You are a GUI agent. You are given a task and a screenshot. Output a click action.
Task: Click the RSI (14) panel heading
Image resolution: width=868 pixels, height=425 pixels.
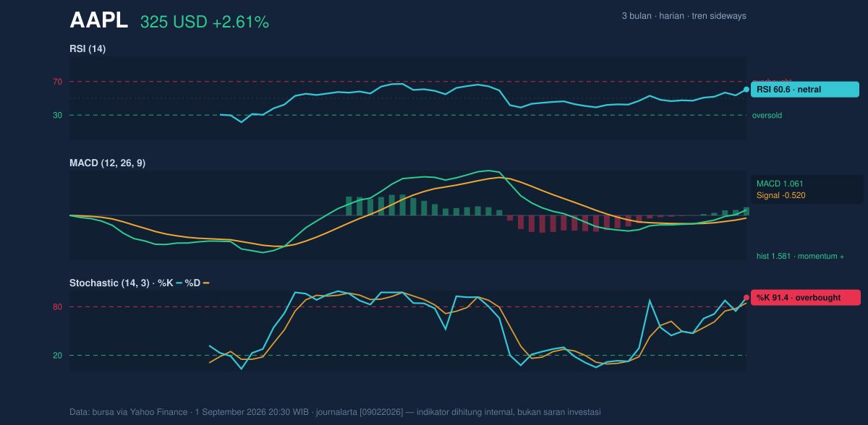coord(88,48)
